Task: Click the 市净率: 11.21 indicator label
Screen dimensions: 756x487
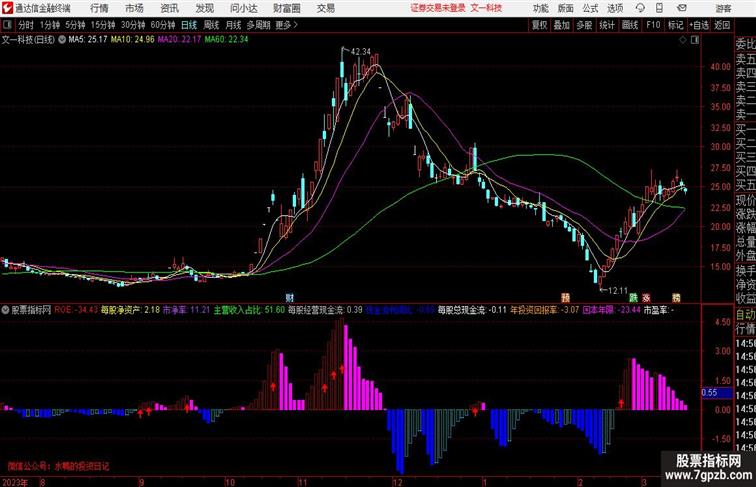Action: click(x=186, y=310)
